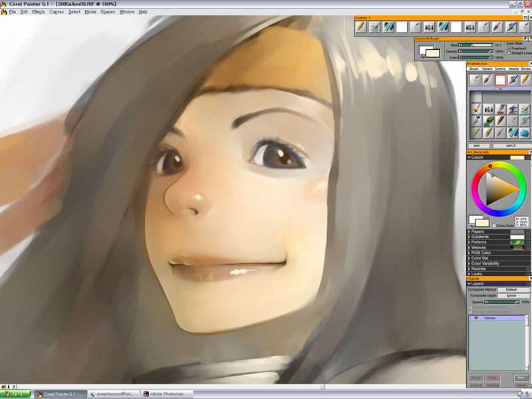Click the Gradients preview swatch
The height and width of the screenshot is (399, 532).
pyautogui.click(x=517, y=237)
